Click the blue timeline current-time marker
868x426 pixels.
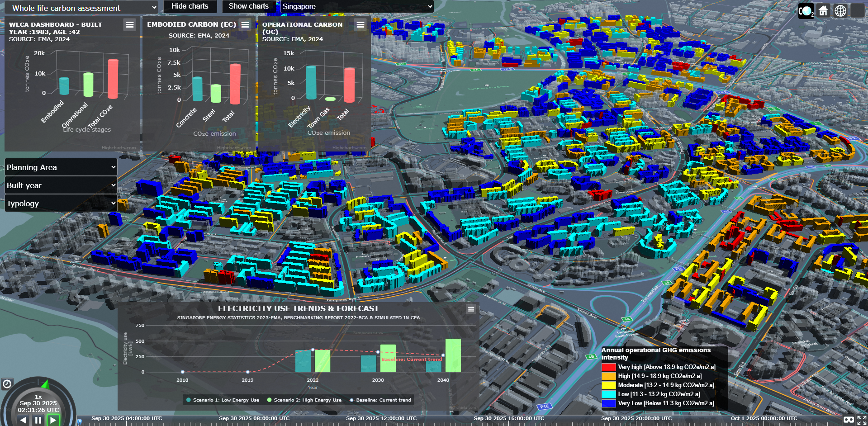[x=80, y=421]
